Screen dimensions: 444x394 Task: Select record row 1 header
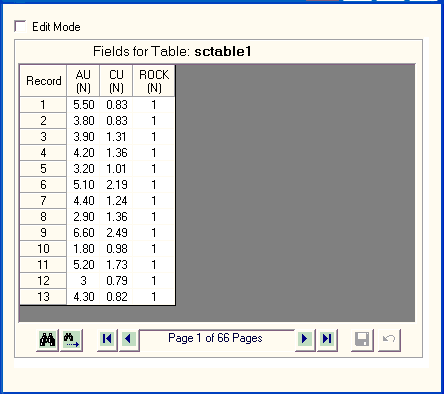[x=43, y=105]
